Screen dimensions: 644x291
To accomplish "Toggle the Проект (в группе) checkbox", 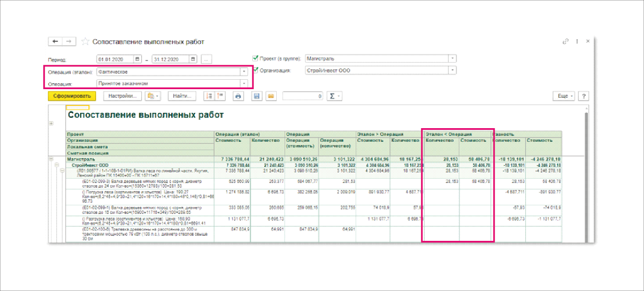I will [256, 58].
